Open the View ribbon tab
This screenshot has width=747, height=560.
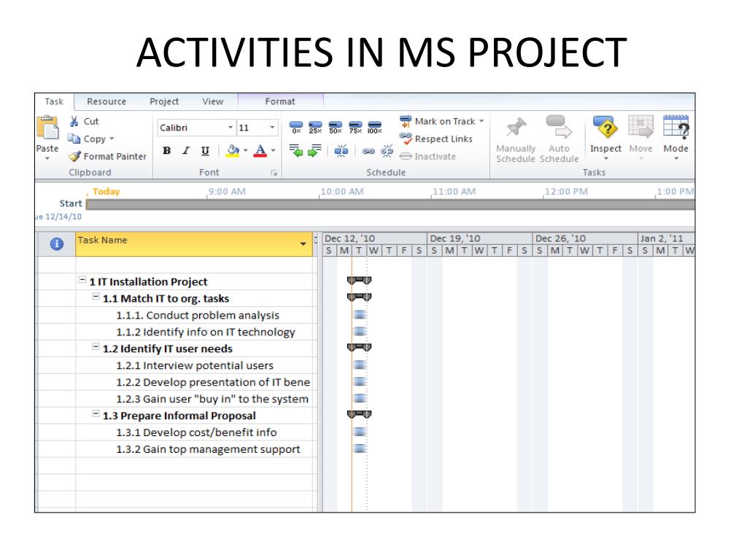(212, 101)
